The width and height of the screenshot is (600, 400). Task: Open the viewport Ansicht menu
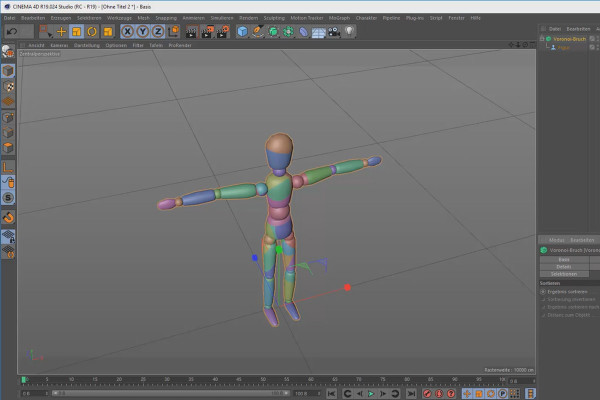(36, 45)
